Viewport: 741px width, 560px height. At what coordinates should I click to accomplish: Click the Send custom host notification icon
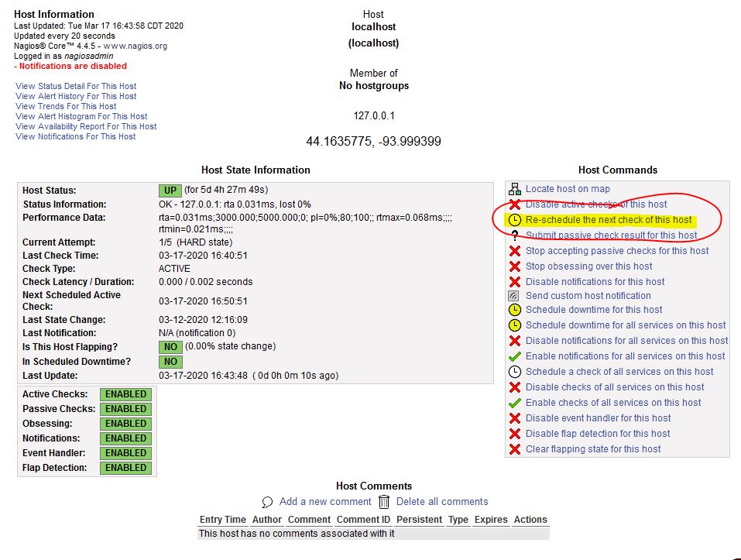point(515,296)
